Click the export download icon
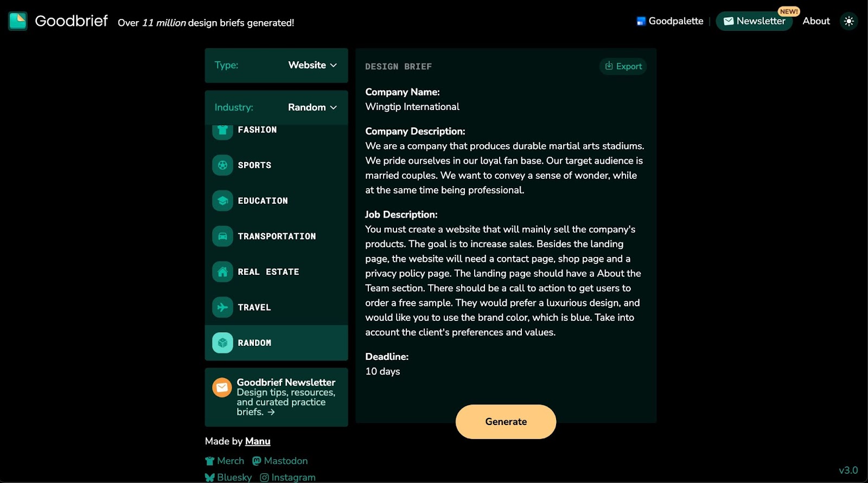Image resolution: width=868 pixels, height=483 pixels. [x=609, y=66]
